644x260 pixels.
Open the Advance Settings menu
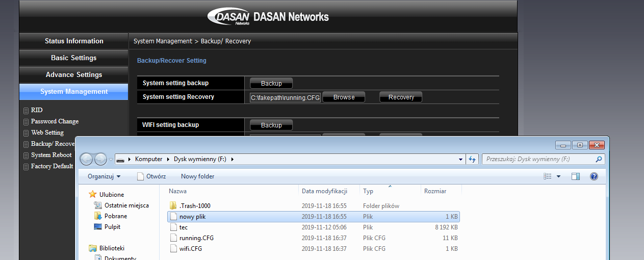tap(74, 75)
